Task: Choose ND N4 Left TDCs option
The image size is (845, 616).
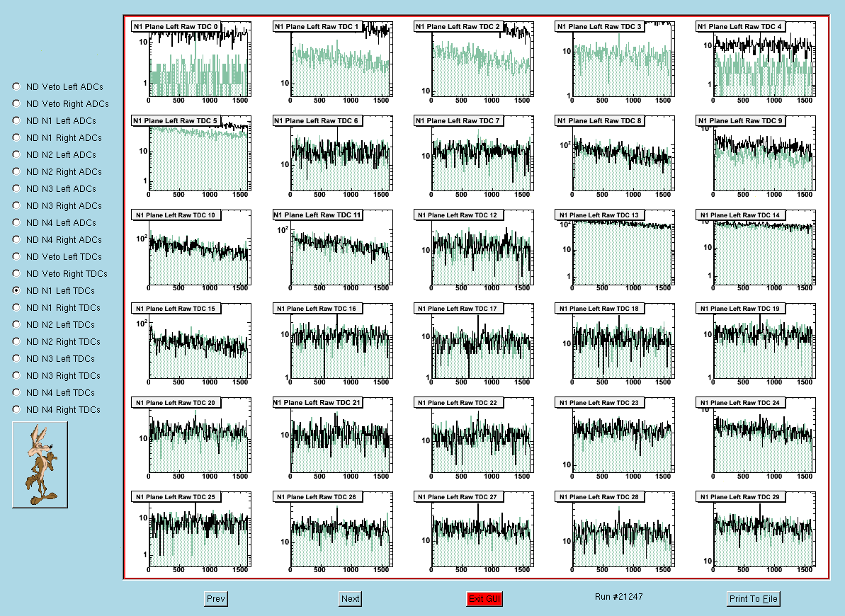Action: pyautogui.click(x=17, y=392)
